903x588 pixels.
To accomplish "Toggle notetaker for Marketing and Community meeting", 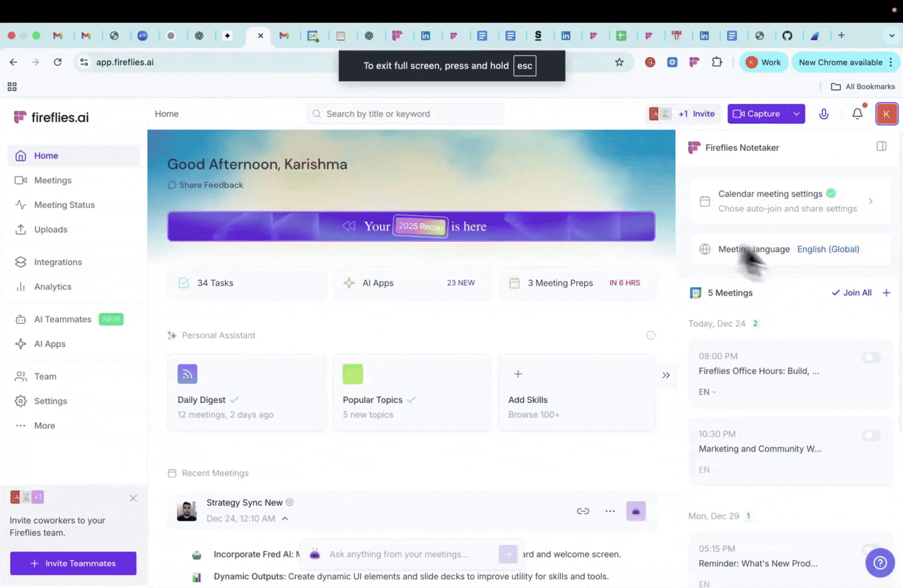I will (x=871, y=435).
